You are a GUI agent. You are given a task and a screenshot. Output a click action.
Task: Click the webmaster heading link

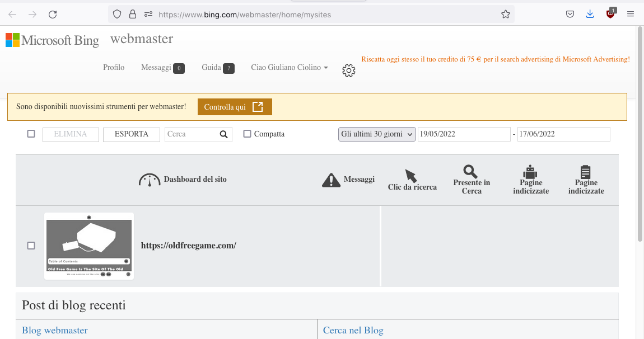coord(142,39)
